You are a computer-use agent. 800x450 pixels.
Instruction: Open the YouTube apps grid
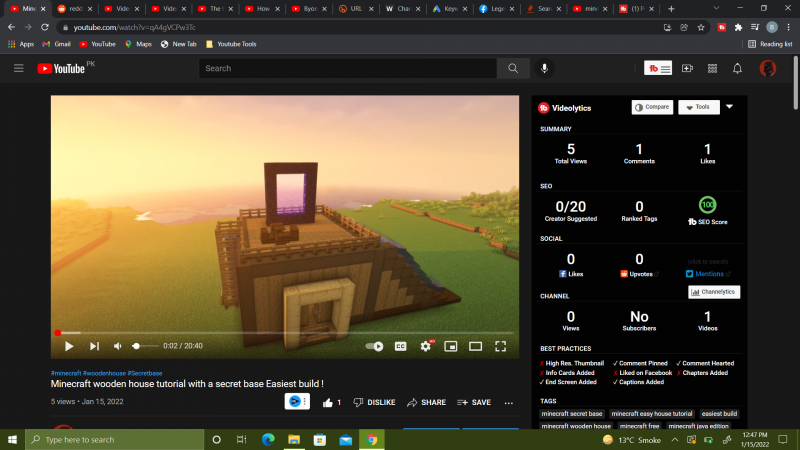coord(712,68)
